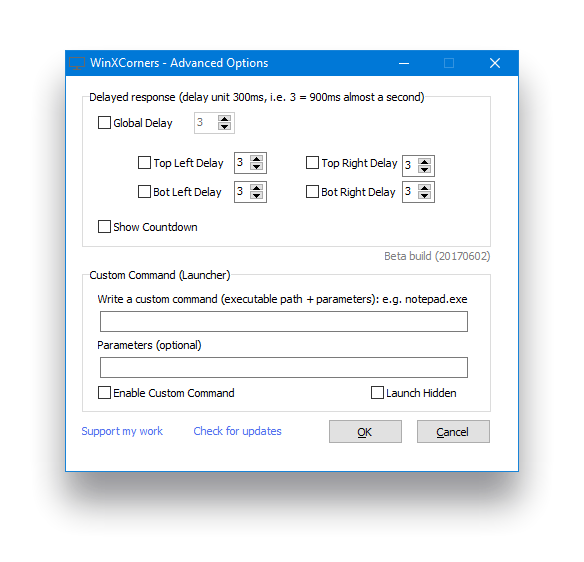Image resolution: width=584 pixels, height=562 pixels.
Task: Check the Launch Hidden option
Action: (377, 393)
